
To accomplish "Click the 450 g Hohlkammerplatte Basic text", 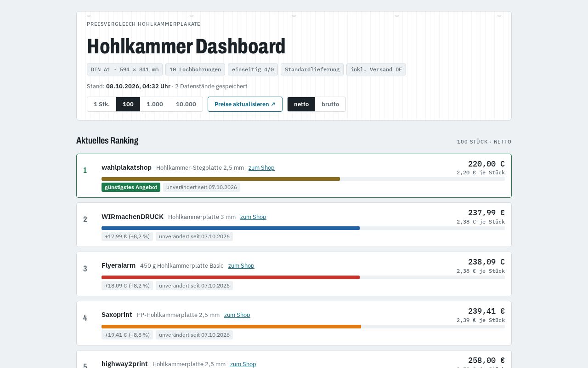I will 182,266.
